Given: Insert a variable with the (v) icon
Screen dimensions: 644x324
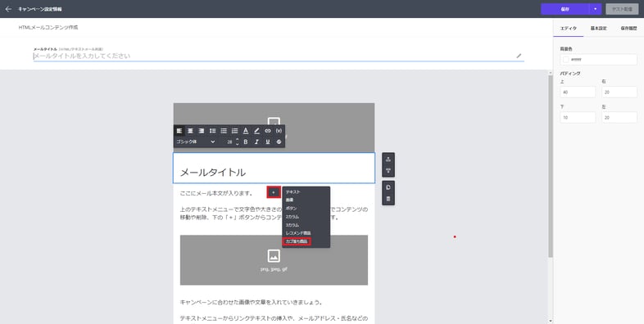Looking at the screenshot, I should coord(279,131).
